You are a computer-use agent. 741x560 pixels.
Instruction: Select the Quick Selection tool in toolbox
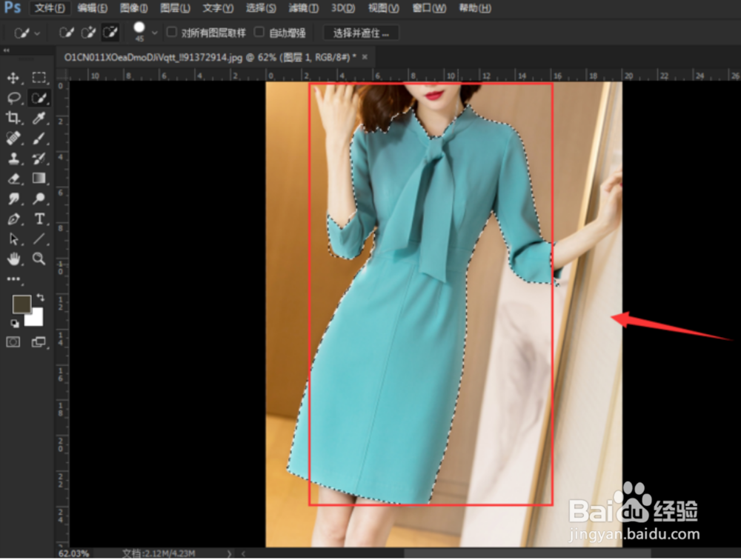point(39,99)
